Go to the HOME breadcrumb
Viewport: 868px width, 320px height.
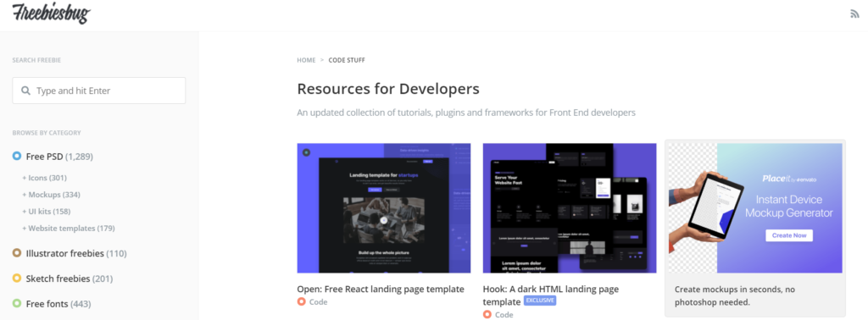coord(306,60)
